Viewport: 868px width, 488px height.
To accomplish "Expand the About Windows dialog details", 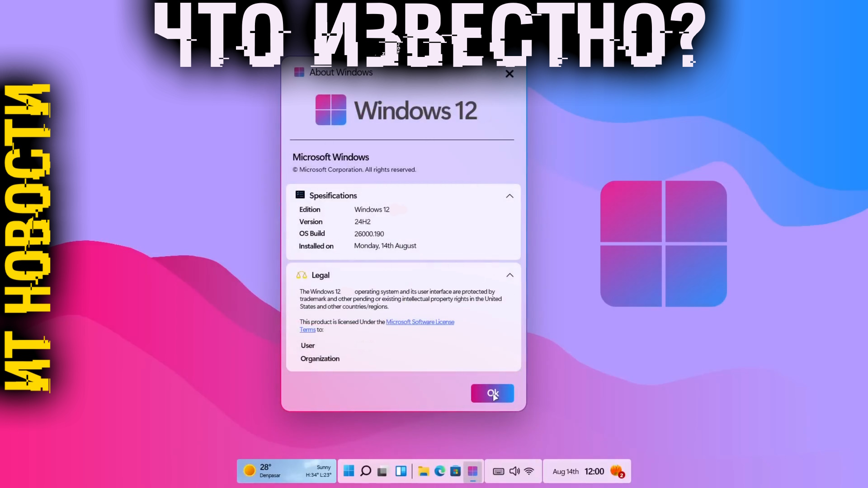I will (x=509, y=196).
